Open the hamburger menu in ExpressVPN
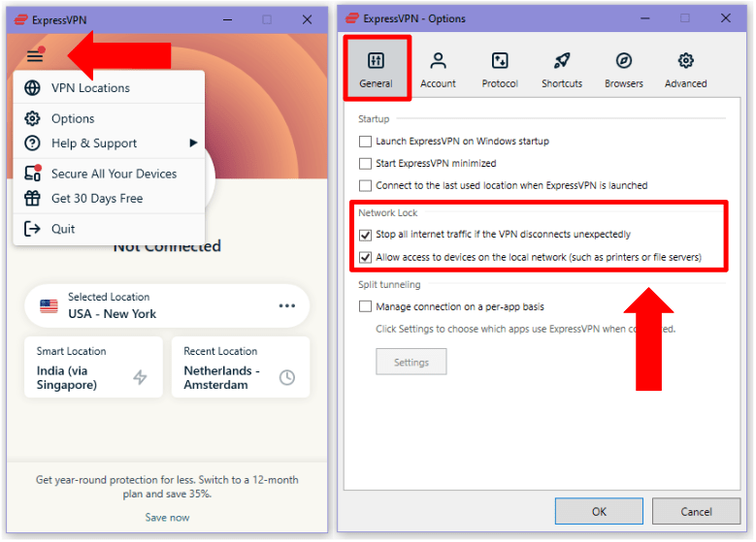Viewport: 756px width, 542px height. (x=35, y=56)
